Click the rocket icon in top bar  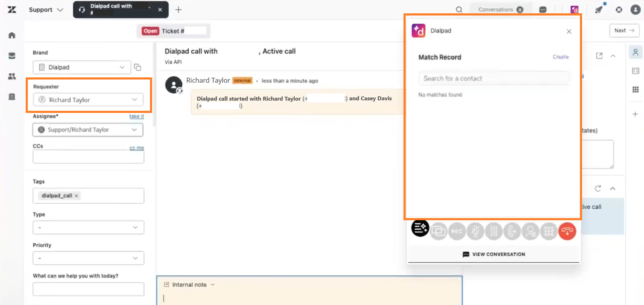[x=599, y=10]
